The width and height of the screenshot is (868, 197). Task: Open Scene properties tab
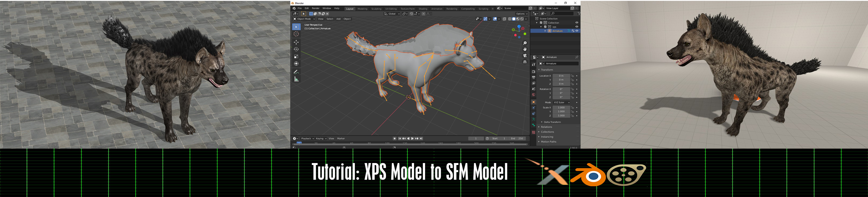point(533,89)
